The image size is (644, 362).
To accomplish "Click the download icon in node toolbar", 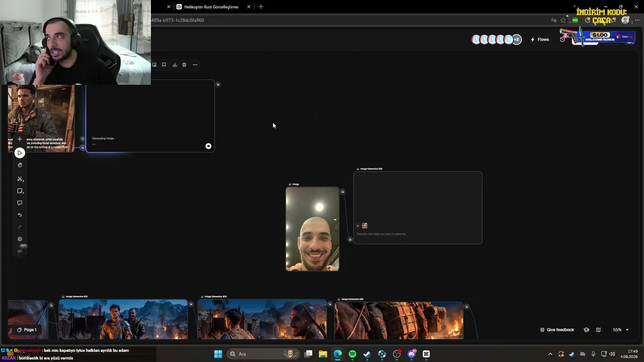I will 175,65.
